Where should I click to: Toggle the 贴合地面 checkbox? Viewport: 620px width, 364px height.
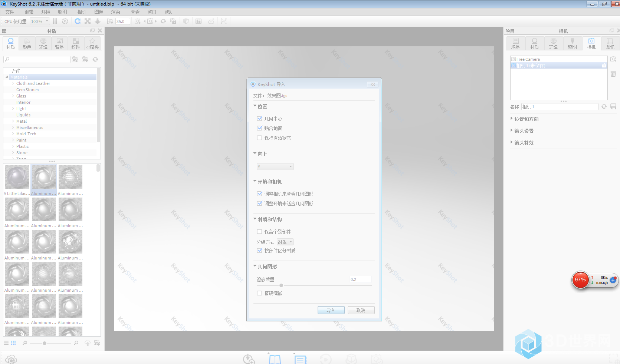259,128
